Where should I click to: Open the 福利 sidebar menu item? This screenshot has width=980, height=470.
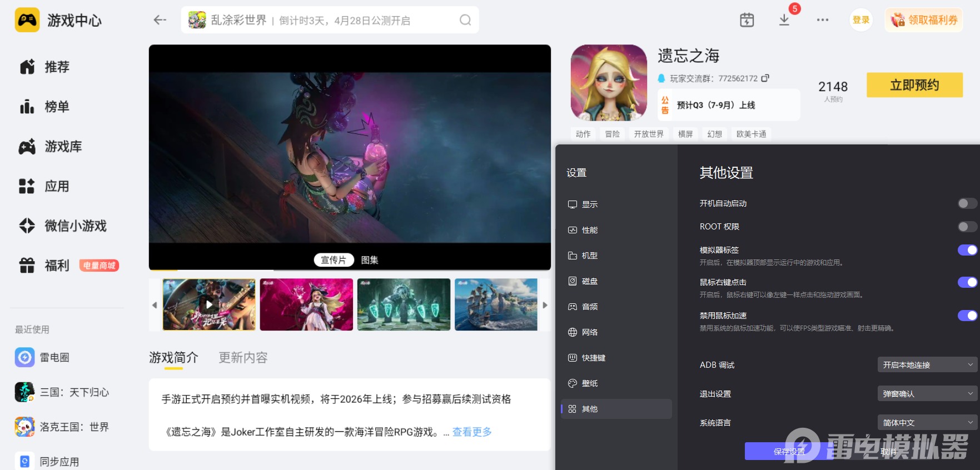pyautogui.click(x=69, y=266)
